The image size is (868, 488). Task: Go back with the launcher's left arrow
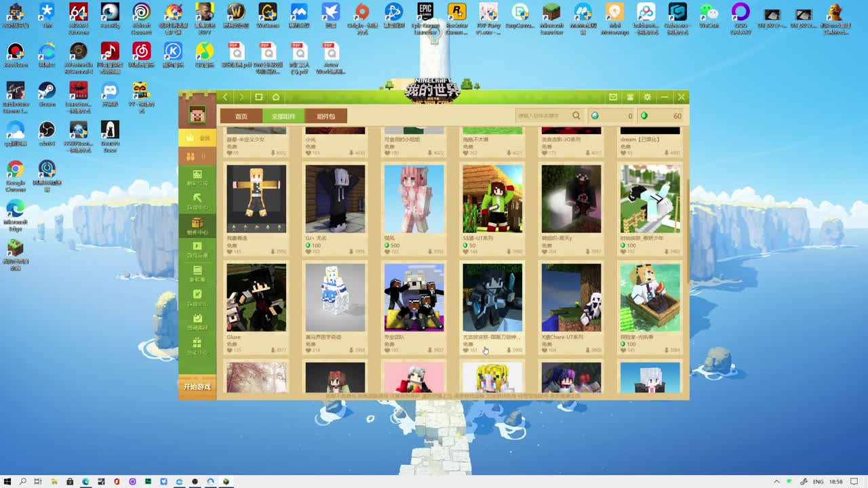click(x=225, y=97)
